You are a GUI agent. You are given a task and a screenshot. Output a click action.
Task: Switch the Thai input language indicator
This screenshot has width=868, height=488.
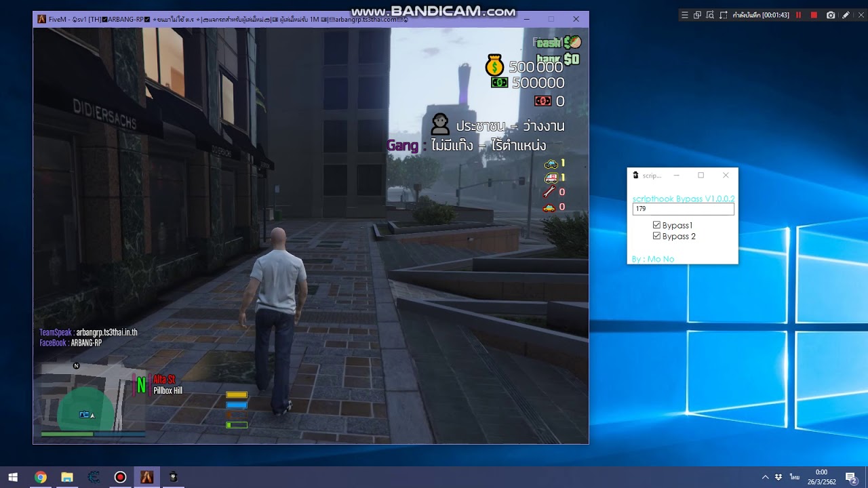pos(794,477)
